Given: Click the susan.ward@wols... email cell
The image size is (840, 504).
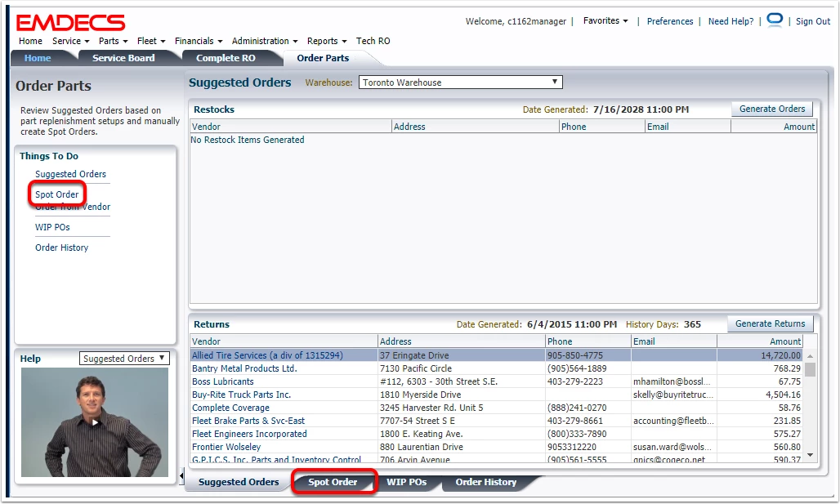Looking at the screenshot, I should pos(672,447).
